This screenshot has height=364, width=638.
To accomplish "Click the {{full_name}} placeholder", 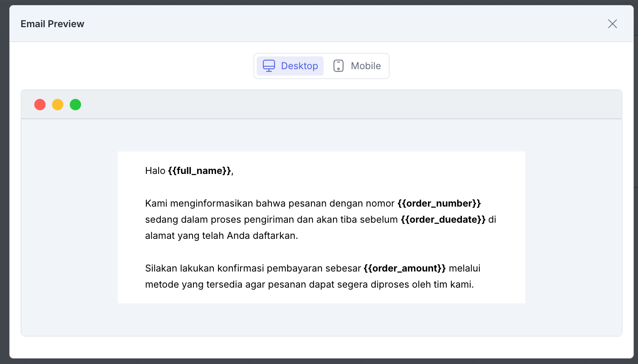I will pyautogui.click(x=199, y=171).
